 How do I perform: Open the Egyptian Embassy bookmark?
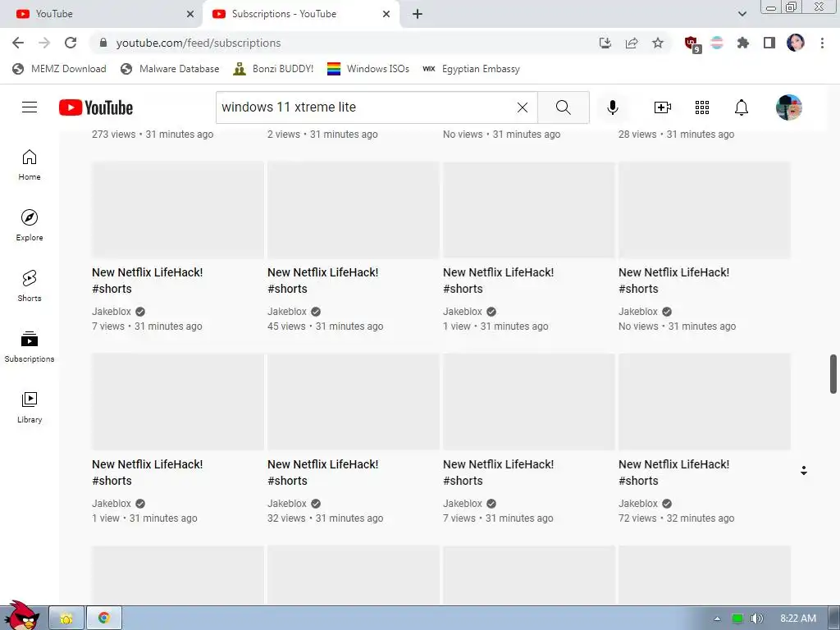472,69
